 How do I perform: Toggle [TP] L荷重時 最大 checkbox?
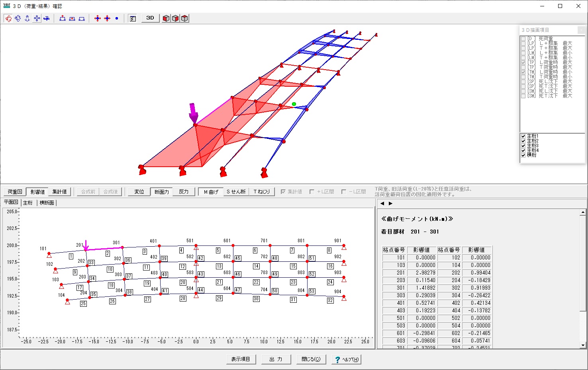523,62
